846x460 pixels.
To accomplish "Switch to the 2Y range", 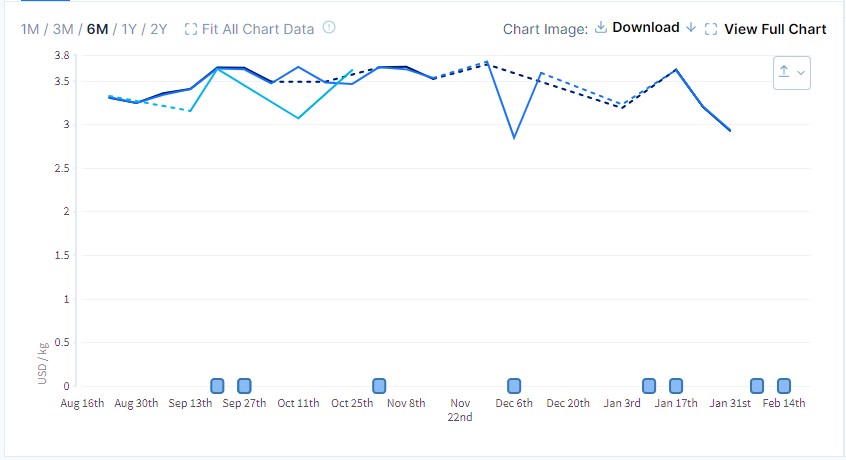I will pyautogui.click(x=158, y=29).
